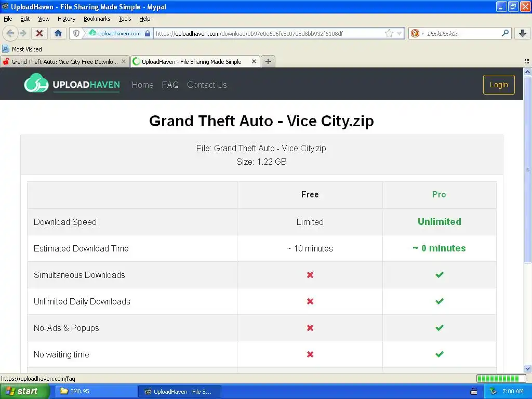
Task: Open the Bookmarks menu
Action: 97,19
